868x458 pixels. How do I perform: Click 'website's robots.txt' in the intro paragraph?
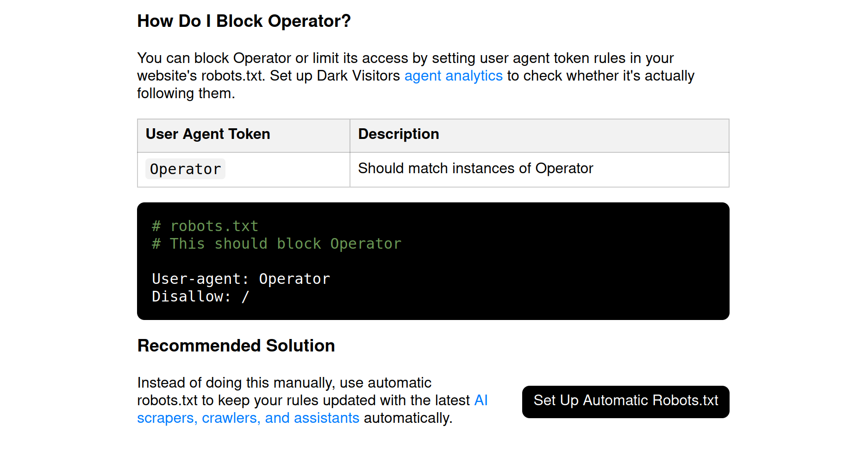coord(201,76)
